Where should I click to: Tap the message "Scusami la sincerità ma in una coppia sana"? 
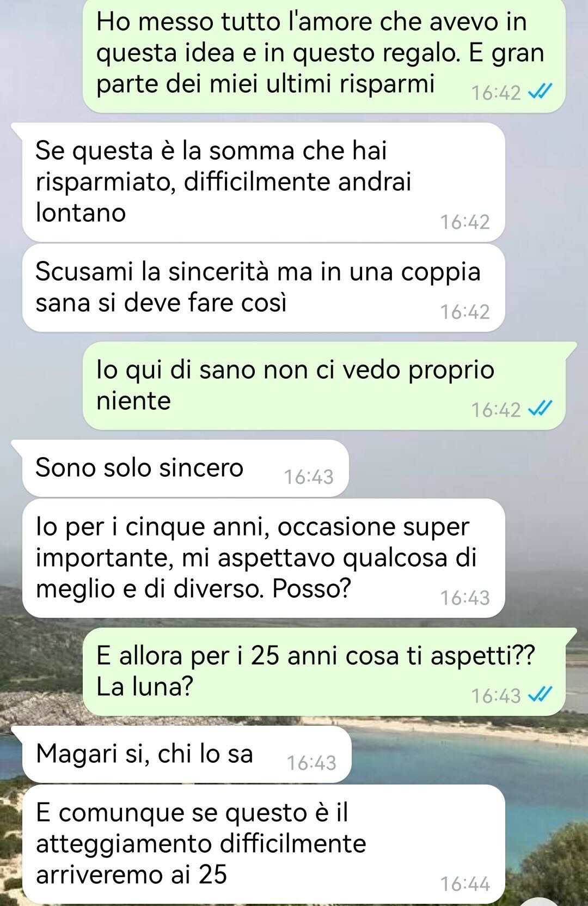[x=264, y=288]
